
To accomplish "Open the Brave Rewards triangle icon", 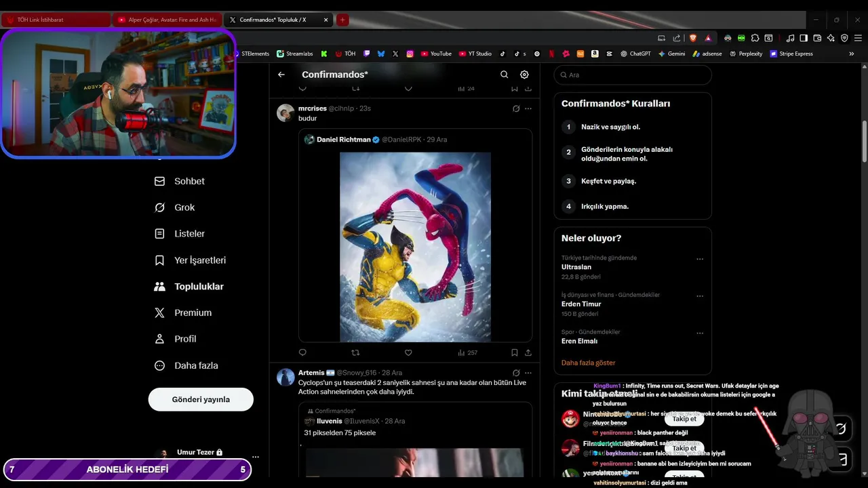I will click(708, 38).
